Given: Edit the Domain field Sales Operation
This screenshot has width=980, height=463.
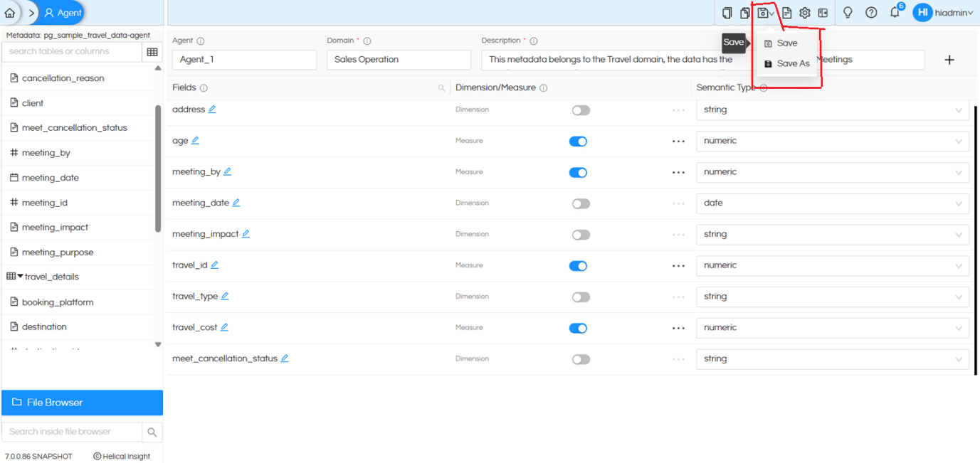Looking at the screenshot, I should (x=399, y=60).
